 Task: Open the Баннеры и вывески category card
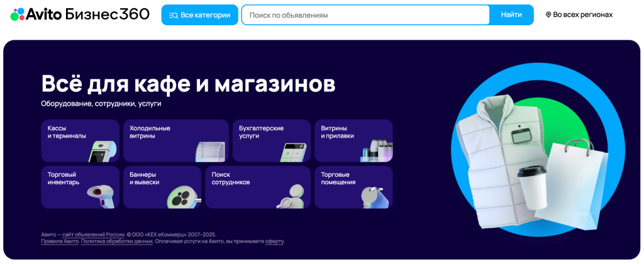click(162, 187)
